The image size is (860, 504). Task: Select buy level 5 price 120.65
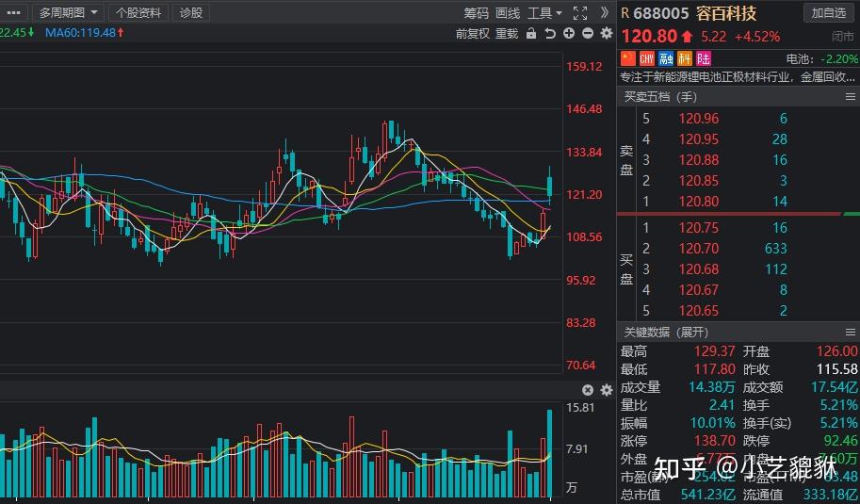click(x=698, y=311)
